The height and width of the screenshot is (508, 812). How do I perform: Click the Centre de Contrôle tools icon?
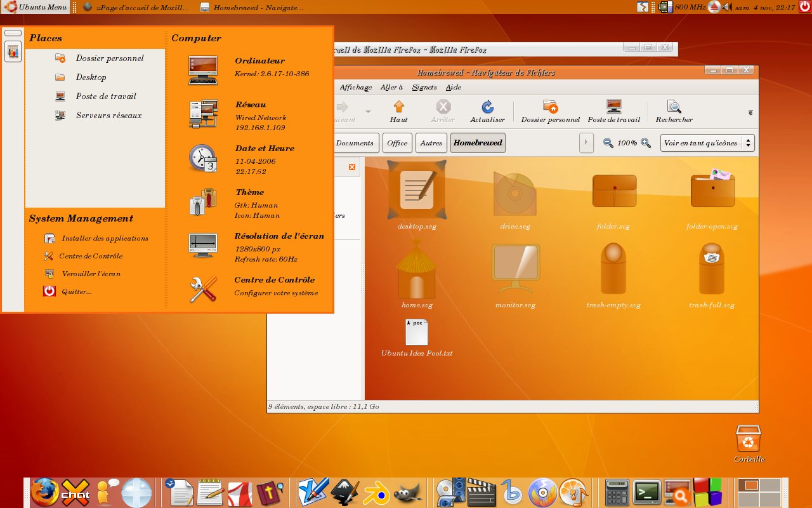click(x=203, y=289)
